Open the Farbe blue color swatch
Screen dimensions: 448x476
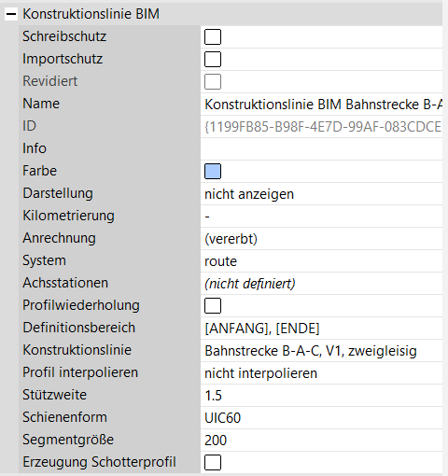213,172
